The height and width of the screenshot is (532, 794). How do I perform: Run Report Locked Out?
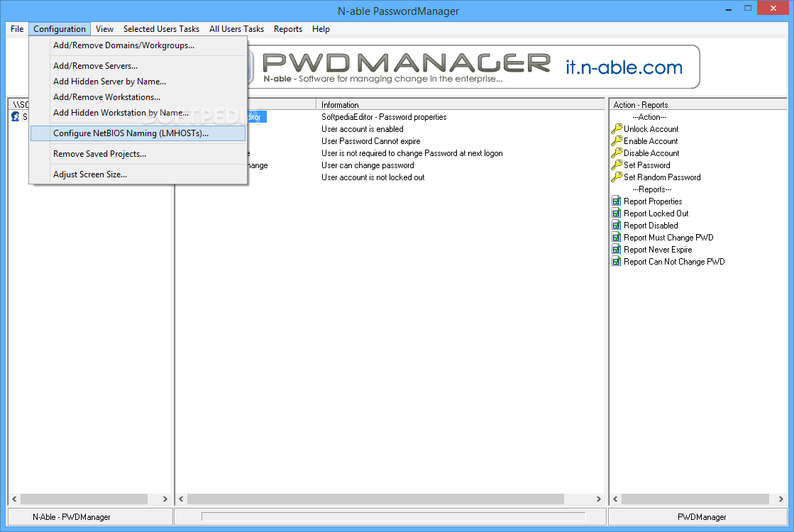(656, 214)
